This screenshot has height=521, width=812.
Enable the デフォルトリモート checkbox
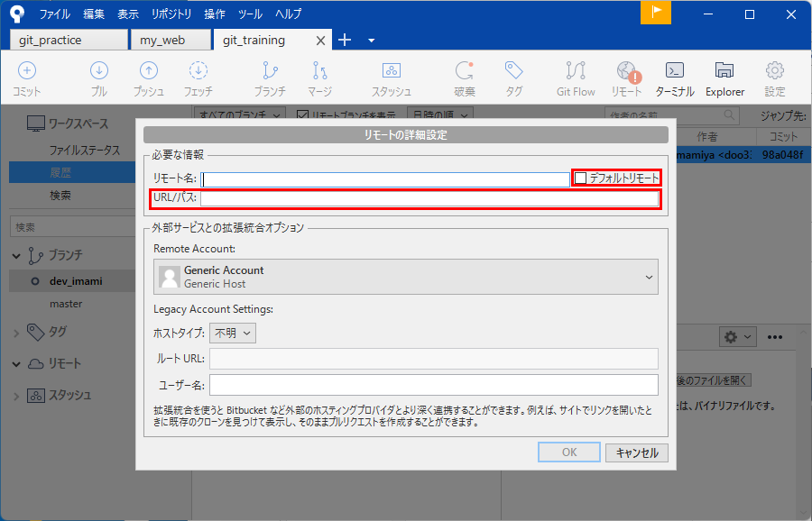point(582,178)
